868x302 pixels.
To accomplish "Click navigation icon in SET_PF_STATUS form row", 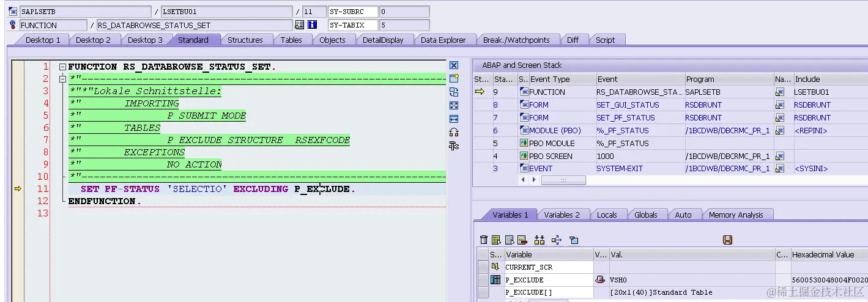I will click(780, 117).
